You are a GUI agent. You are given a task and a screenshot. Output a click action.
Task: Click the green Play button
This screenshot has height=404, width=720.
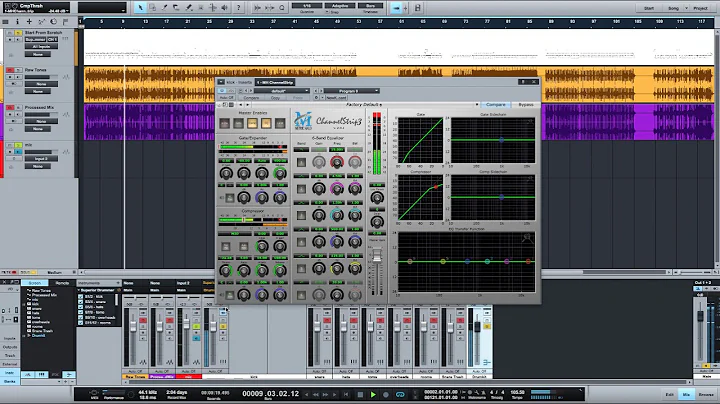pyautogui.click(x=373, y=394)
